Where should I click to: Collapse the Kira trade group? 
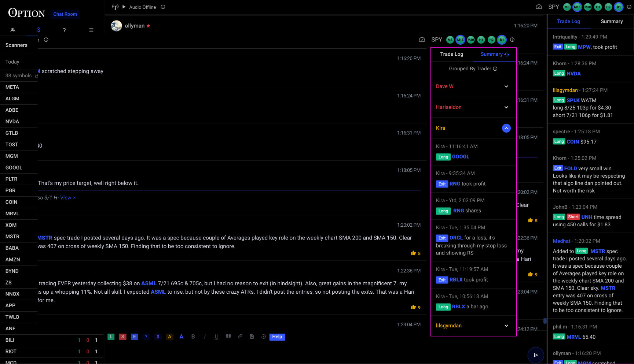(x=506, y=128)
